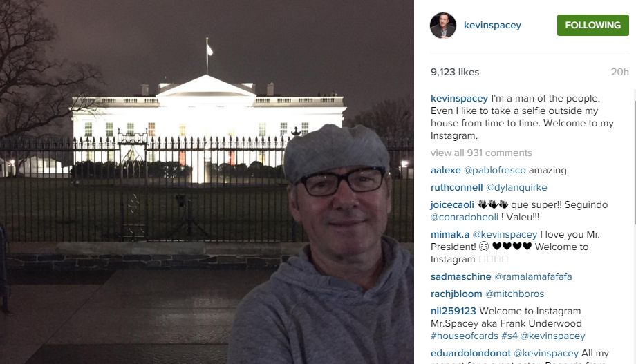This screenshot has width=636, height=364.
Task: Expand view all 931 comments
Action: [x=481, y=153]
